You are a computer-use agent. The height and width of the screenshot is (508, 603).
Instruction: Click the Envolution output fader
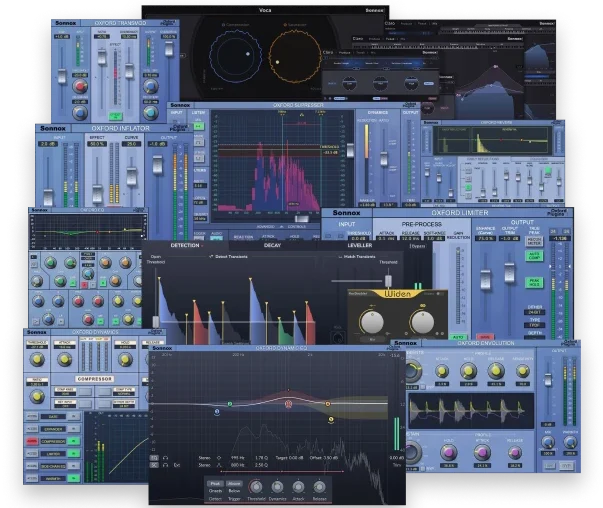tap(548, 380)
